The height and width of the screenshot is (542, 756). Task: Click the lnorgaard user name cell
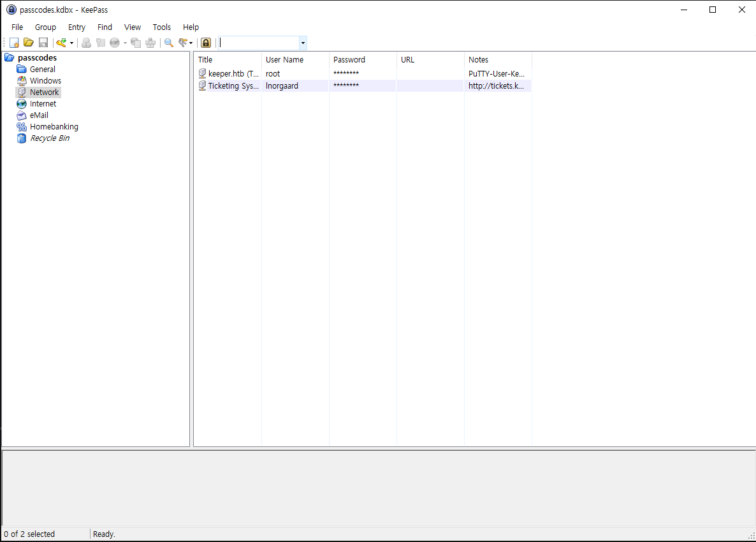[282, 86]
